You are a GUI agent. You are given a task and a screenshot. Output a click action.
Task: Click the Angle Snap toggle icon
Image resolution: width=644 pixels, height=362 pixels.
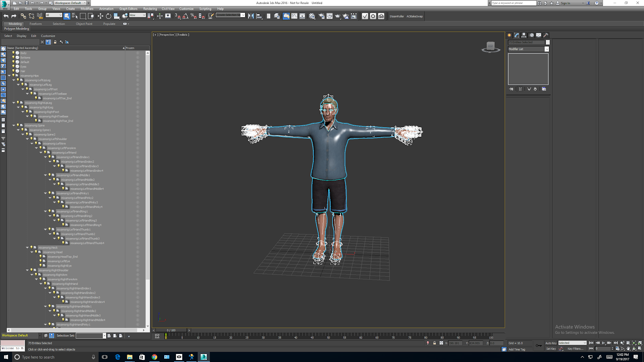tap(186, 16)
